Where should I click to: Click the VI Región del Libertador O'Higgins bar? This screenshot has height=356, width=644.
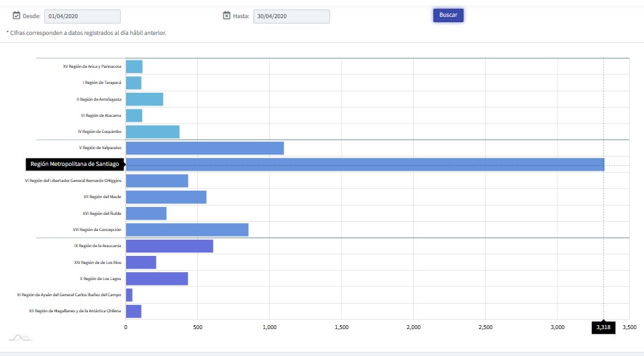point(156,181)
